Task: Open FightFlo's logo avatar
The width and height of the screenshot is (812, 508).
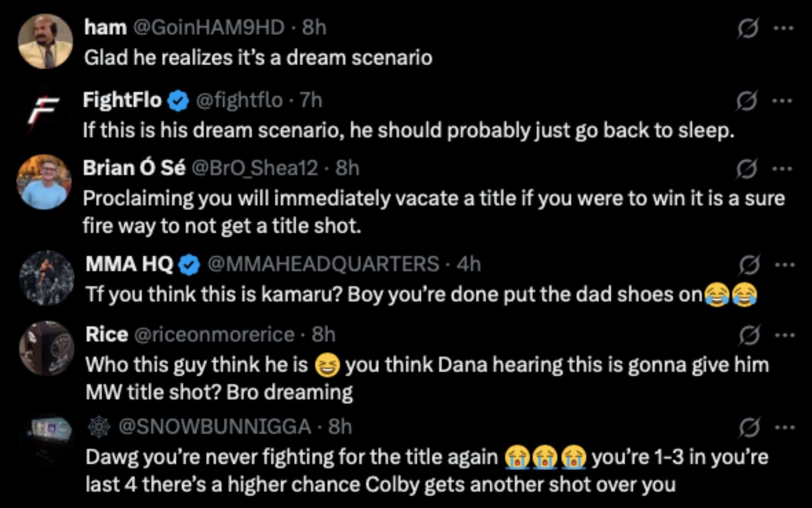Action: click(43, 110)
